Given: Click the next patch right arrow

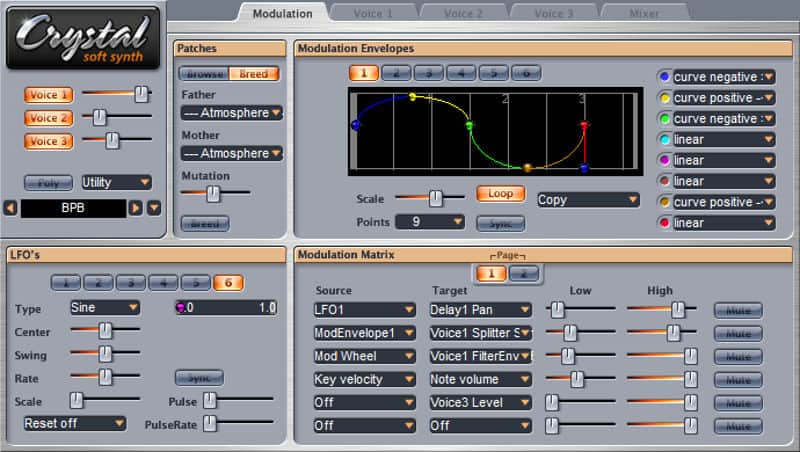Looking at the screenshot, I should pos(136,208).
